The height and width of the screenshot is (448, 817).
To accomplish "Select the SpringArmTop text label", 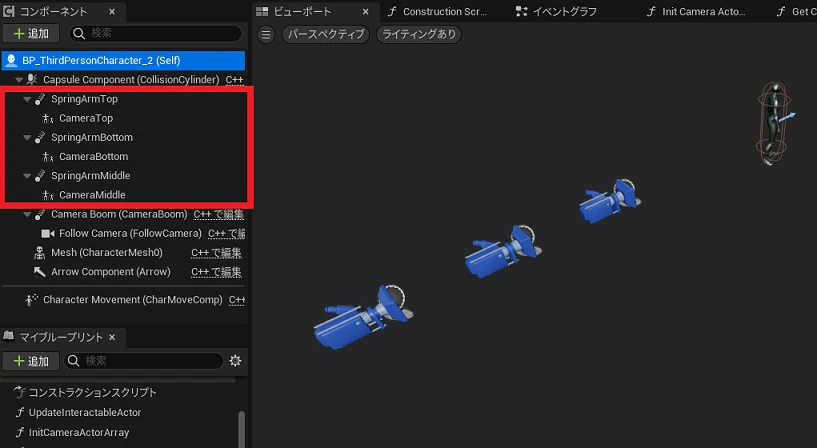I will click(84, 99).
